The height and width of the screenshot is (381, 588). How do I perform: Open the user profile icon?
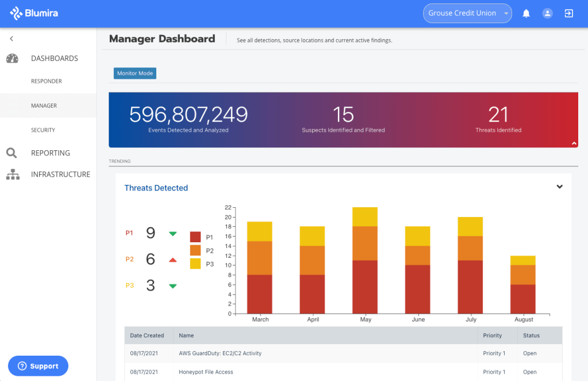coord(547,13)
